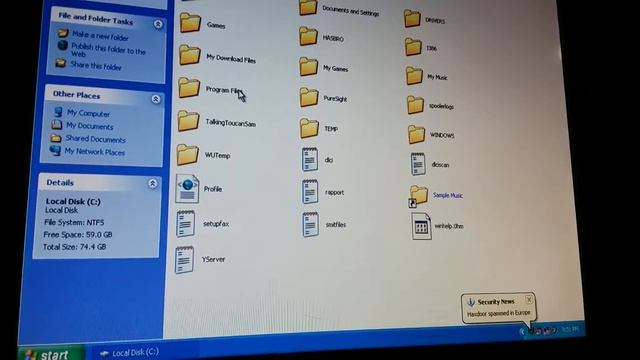Collapse the Details panel
Image resolution: width=640 pixels, height=360 pixels.
coord(153,184)
